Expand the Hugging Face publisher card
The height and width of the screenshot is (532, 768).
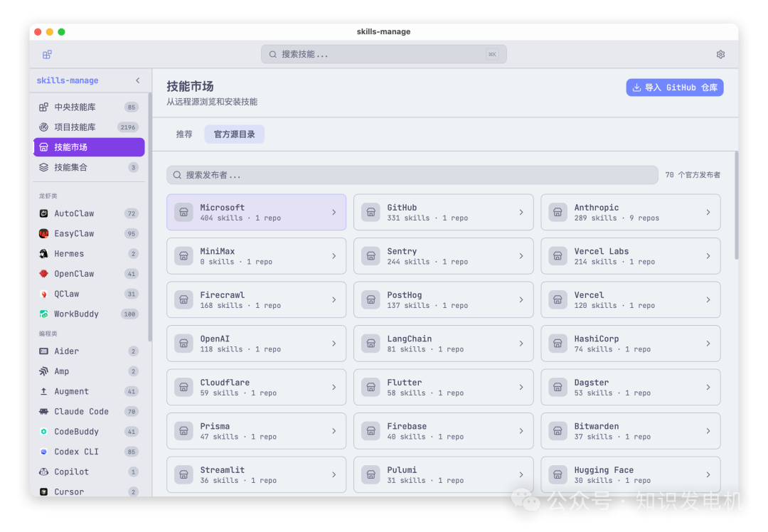point(708,474)
